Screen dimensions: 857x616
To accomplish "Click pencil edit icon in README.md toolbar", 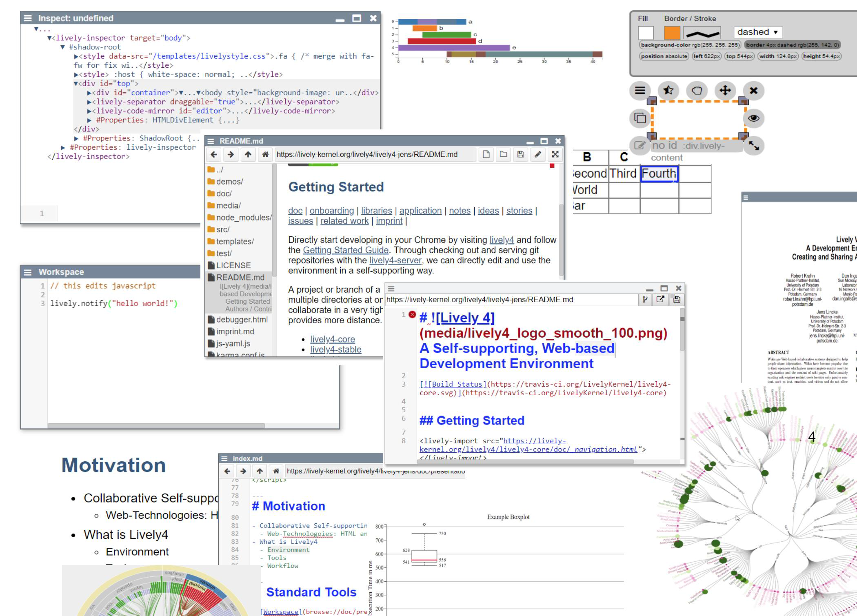I will (538, 154).
